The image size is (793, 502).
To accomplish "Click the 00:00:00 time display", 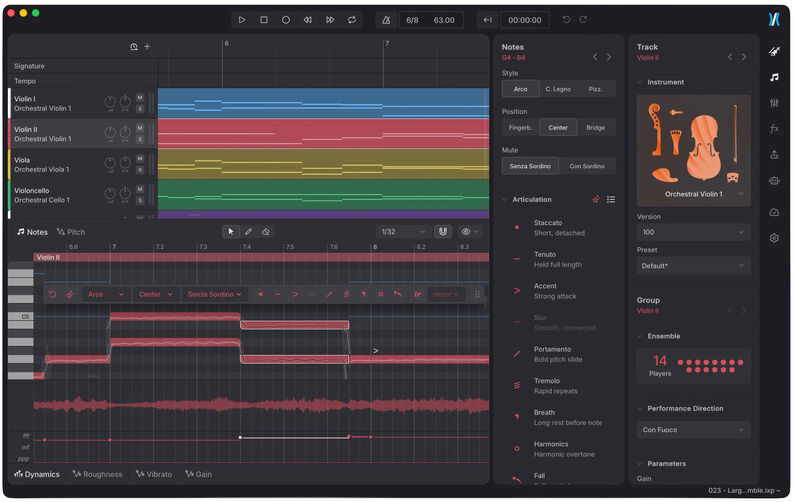I will (524, 20).
